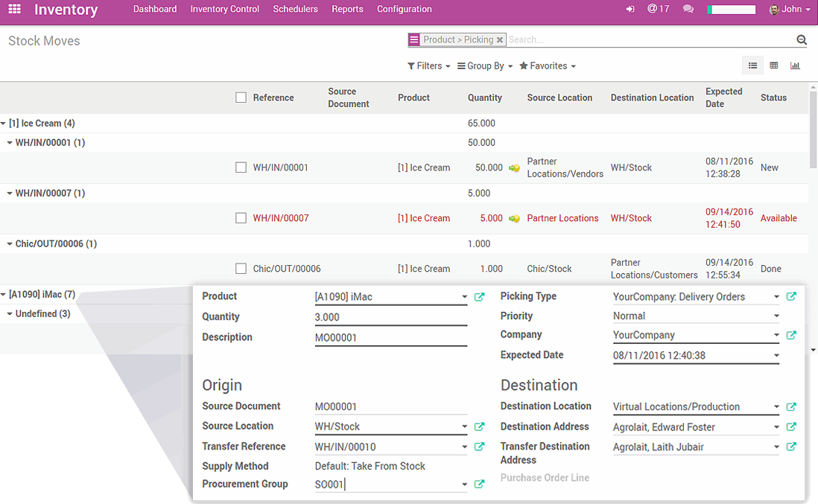Open external link for Destination Address
The height and width of the screenshot is (504, 818).
(x=791, y=427)
